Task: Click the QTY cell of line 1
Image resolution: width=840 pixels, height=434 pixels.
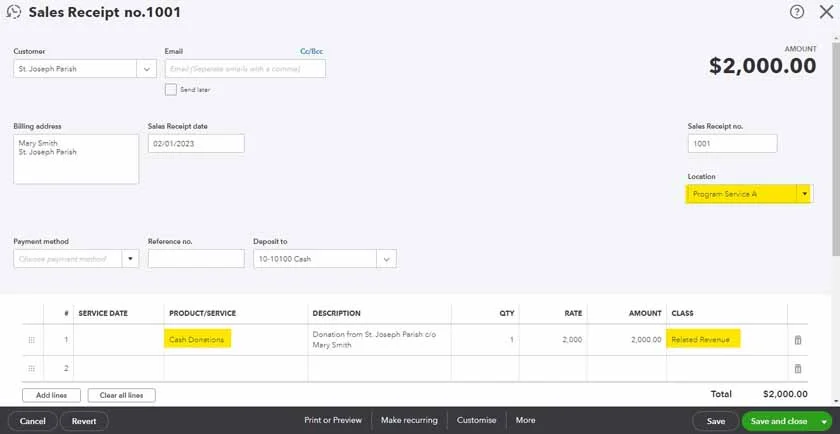Action: [485, 340]
